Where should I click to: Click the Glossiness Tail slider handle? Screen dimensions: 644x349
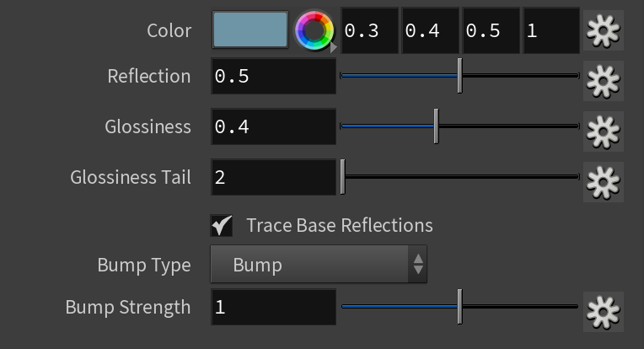click(342, 176)
